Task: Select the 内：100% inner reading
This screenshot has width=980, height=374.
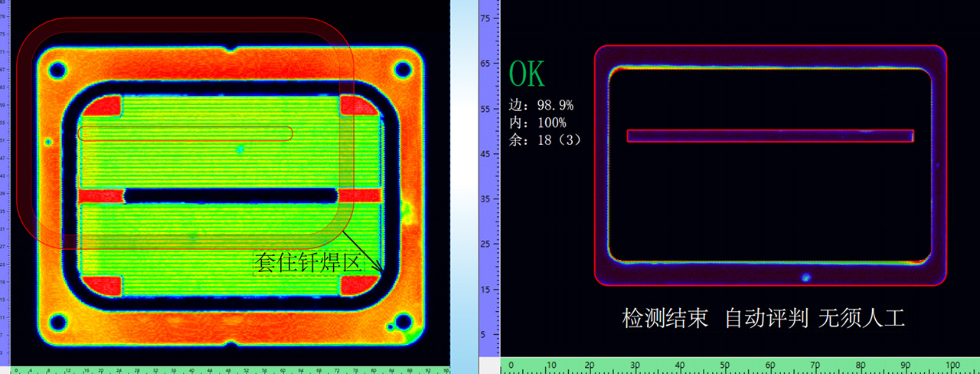Action: (x=537, y=123)
